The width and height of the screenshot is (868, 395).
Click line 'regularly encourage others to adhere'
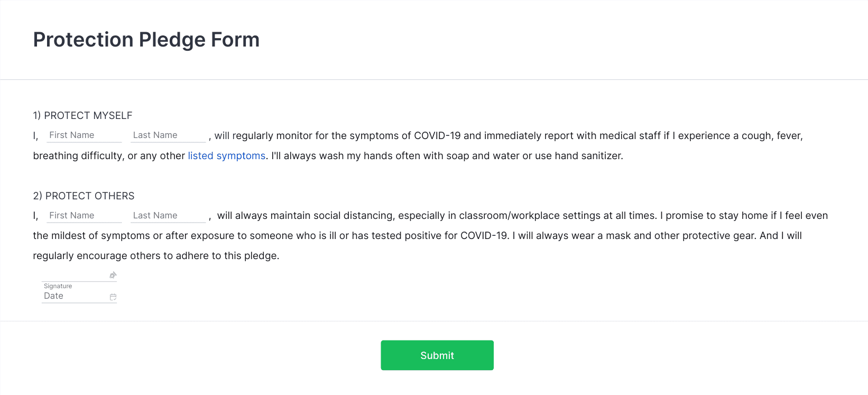point(156,256)
